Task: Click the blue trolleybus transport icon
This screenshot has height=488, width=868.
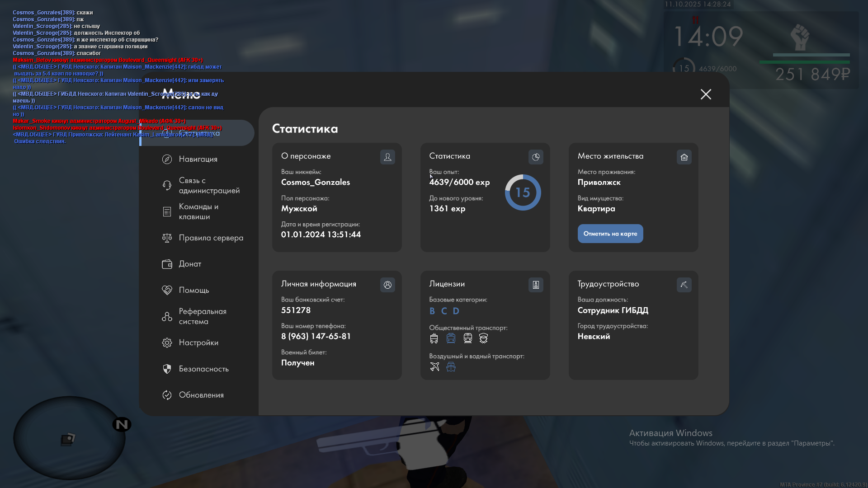Action: pos(451,338)
